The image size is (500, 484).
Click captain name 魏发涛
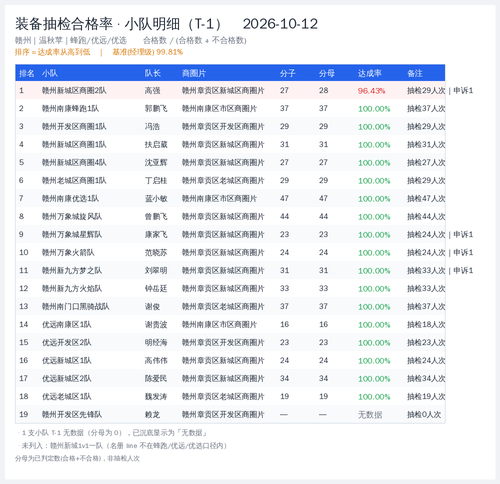pos(156,397)
